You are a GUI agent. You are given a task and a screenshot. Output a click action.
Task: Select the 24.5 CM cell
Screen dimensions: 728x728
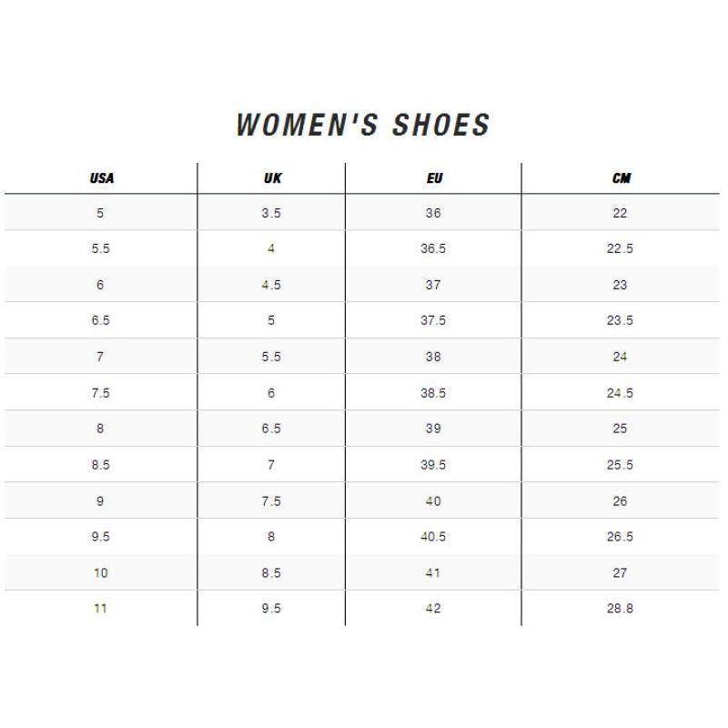pos(620,393)
